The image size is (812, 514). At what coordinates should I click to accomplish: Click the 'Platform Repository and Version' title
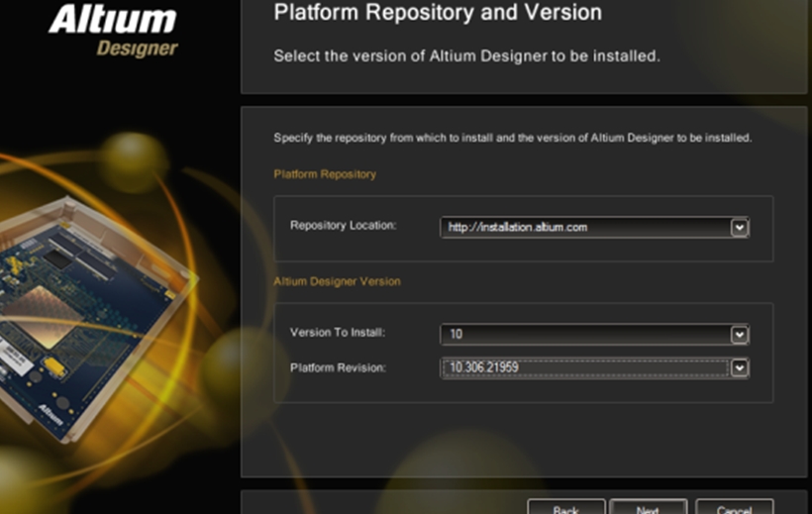pos(438,13)
